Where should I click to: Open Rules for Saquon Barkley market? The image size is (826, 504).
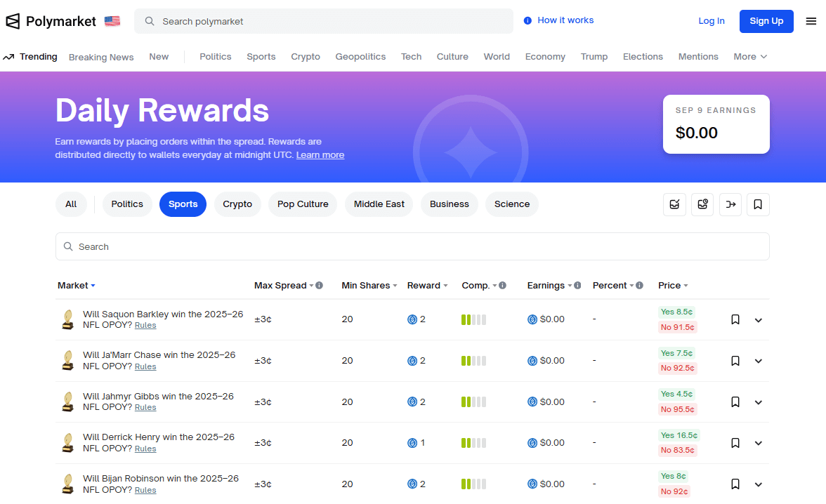tap(145, 326)
